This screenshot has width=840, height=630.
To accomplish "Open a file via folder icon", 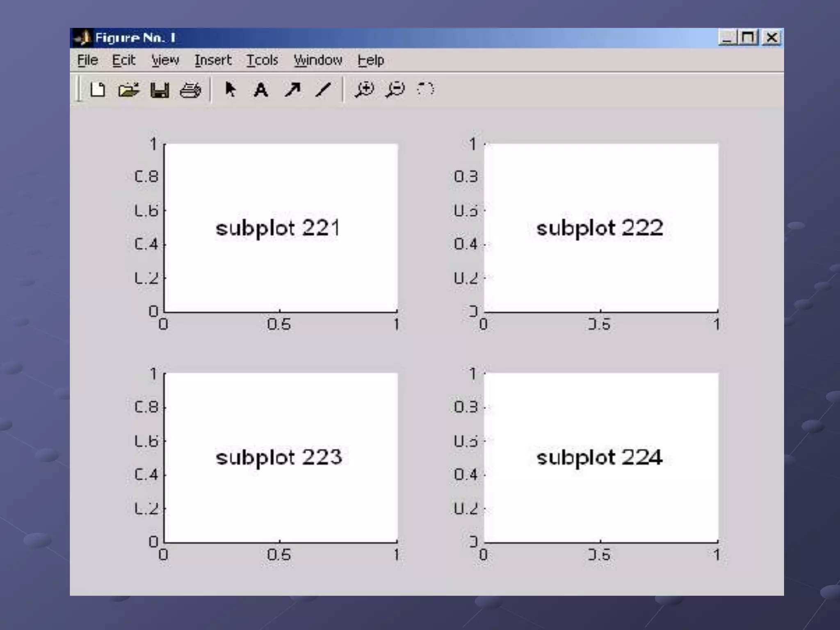I will click(x=128, y=89).
